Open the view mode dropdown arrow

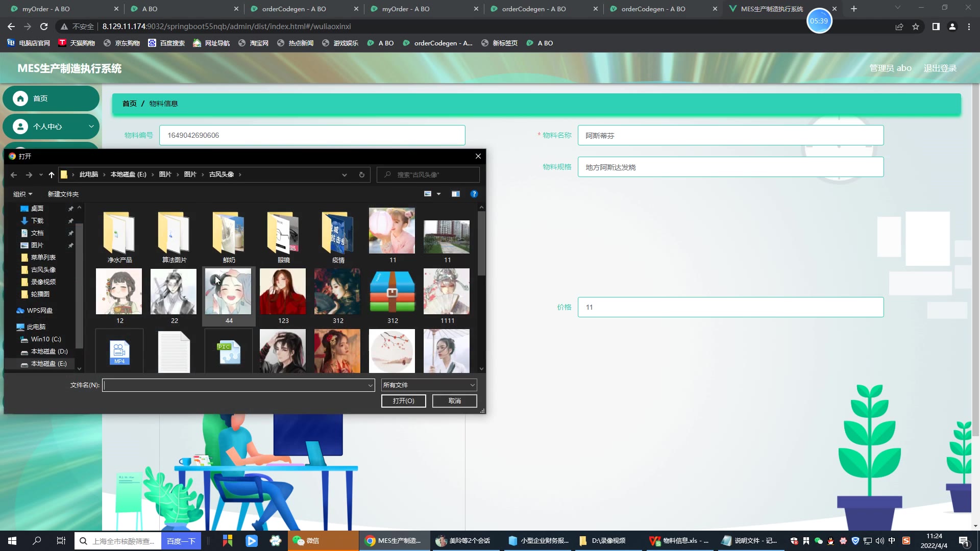(438, 194)
